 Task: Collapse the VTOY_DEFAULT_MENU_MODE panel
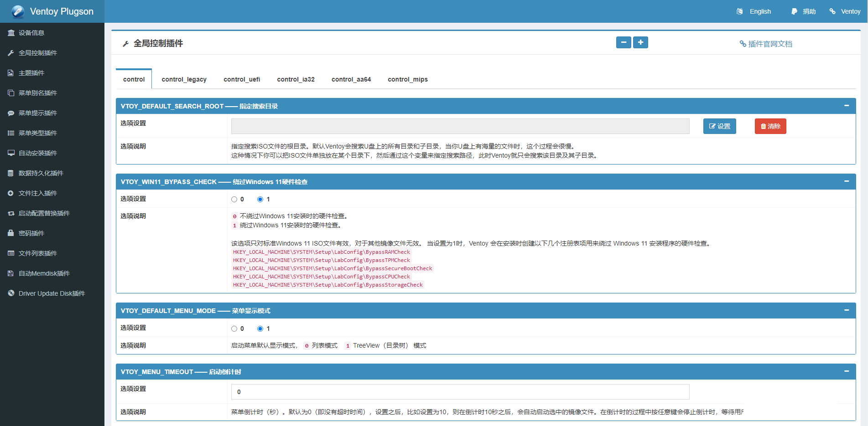tap(847, 310)
